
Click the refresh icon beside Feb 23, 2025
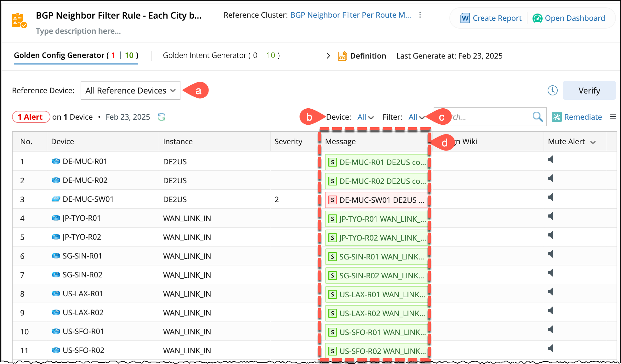point(162,117)
